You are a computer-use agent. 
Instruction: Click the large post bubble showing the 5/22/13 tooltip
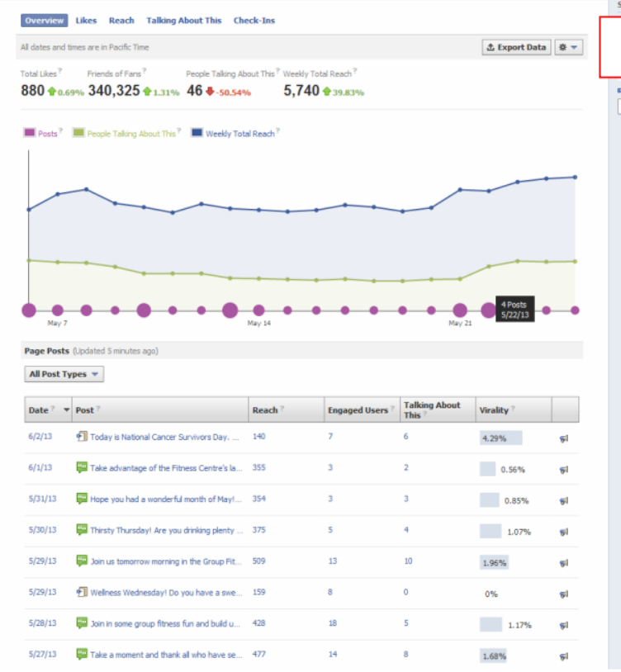point(489,310)
